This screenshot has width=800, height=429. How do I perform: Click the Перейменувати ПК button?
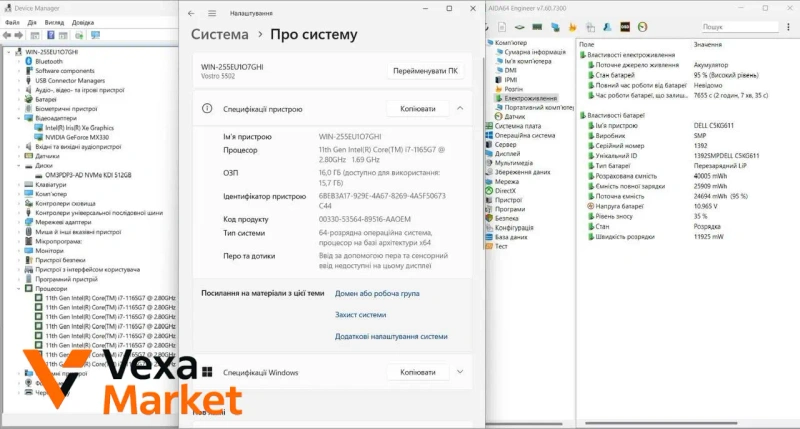[425, 71]
